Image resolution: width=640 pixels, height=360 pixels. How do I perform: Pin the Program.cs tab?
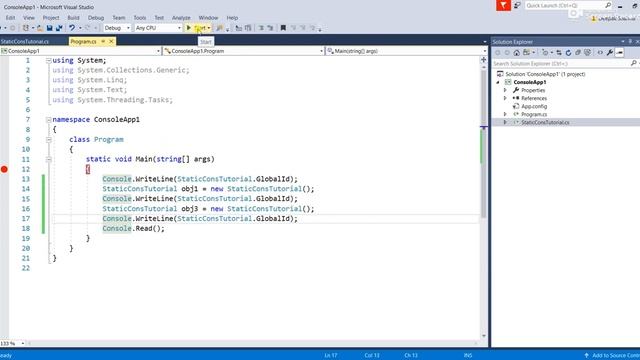click(x=103, y=41)
